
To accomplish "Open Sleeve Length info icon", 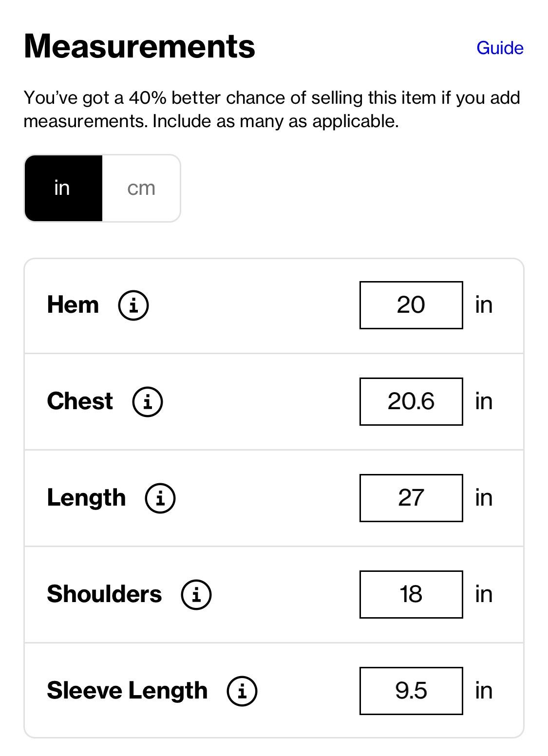I will (242, 691).
